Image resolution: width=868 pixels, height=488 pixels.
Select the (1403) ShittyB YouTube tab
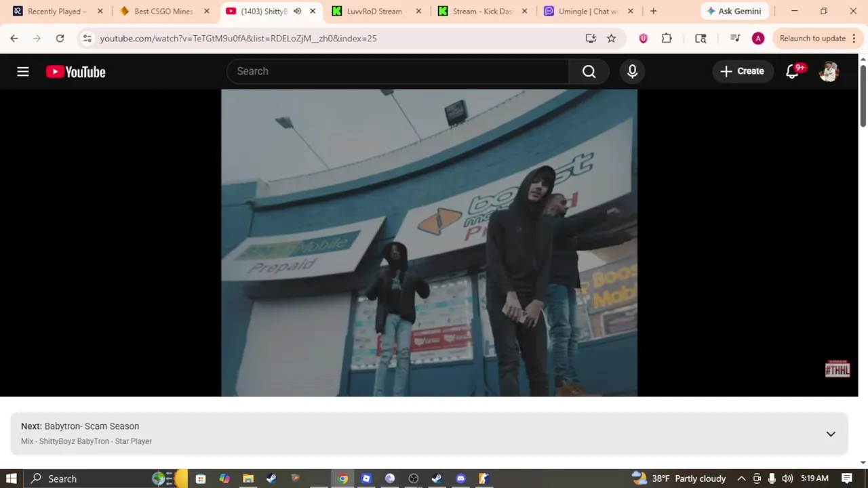(263, 12)
